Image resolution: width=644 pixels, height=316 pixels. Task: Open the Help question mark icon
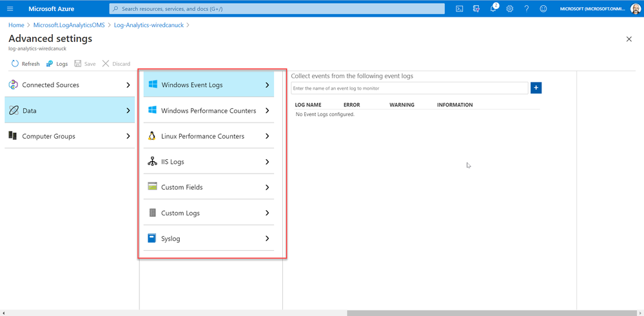coord(527,8)
